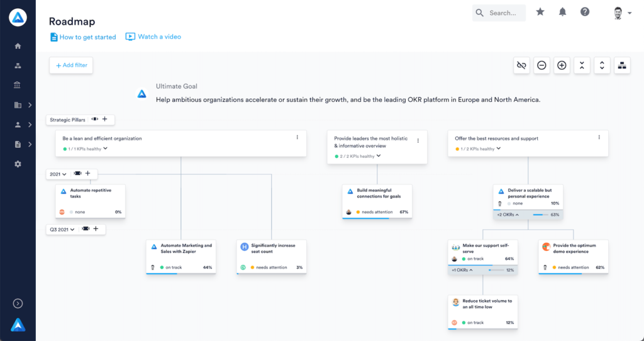644x341 pixels.
Task: Expand document sidebar submenu arrow
Action: 30,144
